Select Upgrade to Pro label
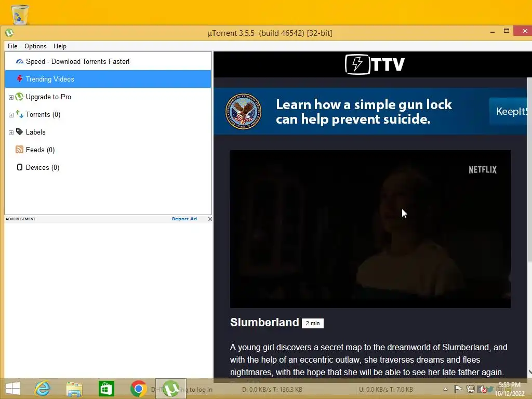532x399 pixels. (x=48, y=97)
